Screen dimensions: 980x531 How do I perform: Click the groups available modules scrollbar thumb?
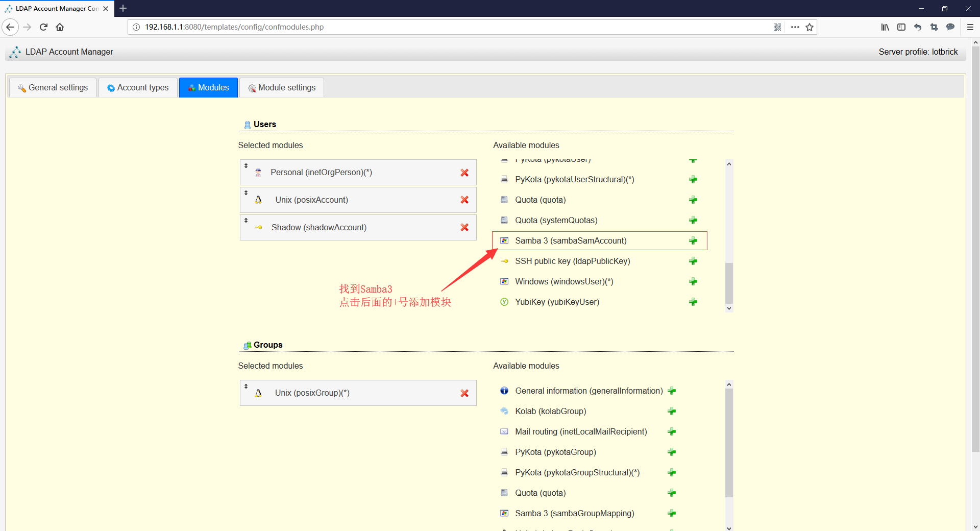(729, 443)
